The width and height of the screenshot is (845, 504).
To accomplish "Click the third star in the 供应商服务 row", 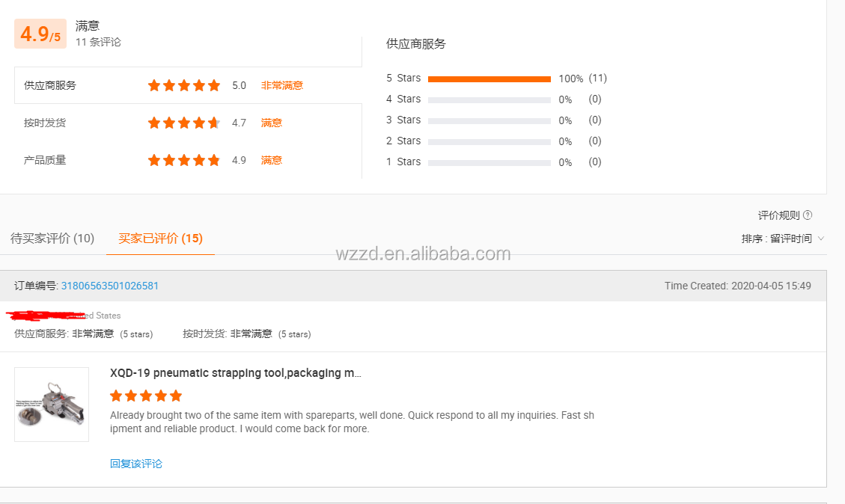I will pyautogui.click(x=184, y=85).
